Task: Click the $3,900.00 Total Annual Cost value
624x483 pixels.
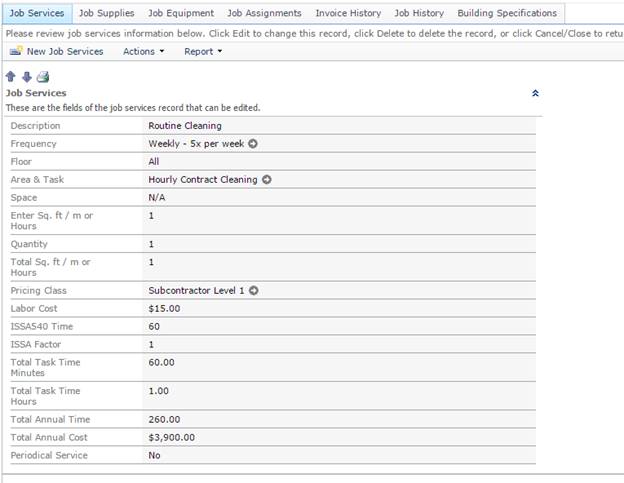Action: point(172,437)
